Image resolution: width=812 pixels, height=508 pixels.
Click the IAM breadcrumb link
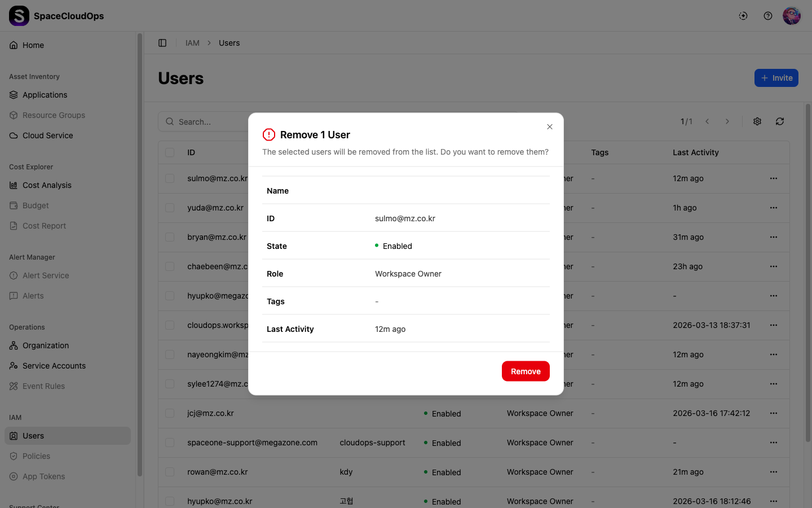coord(192,43)
